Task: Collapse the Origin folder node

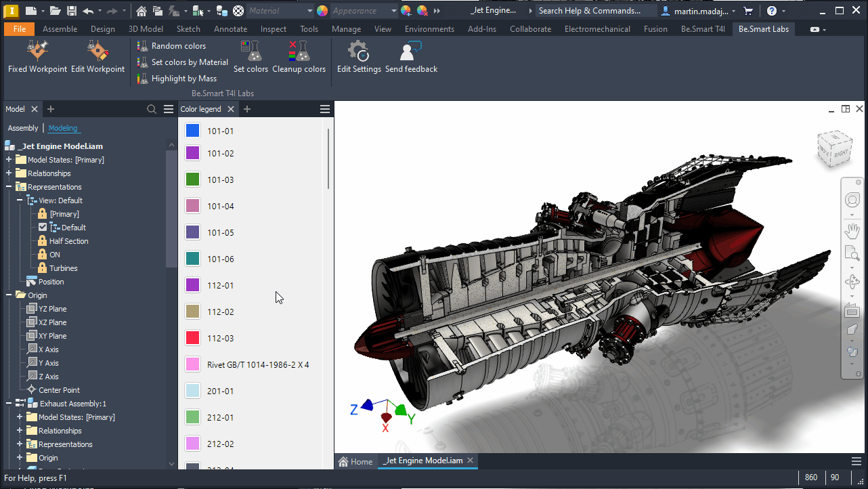Action: [9, 295]
